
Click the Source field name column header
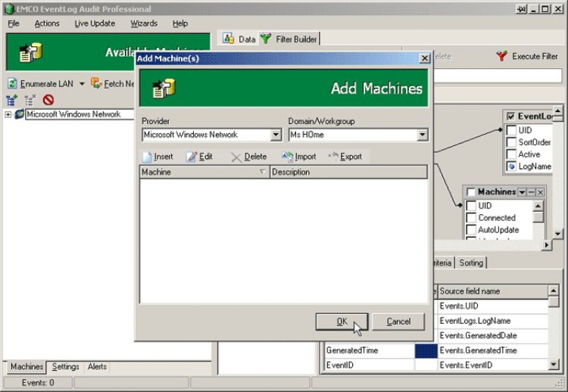click(493, 291)
